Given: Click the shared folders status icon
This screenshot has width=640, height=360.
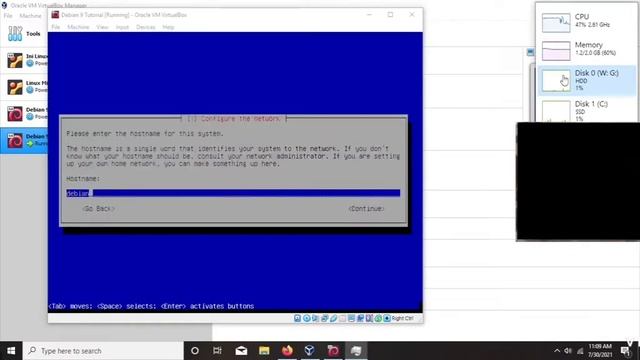Looking at the screenshot, I should click(x=342, y=318).
